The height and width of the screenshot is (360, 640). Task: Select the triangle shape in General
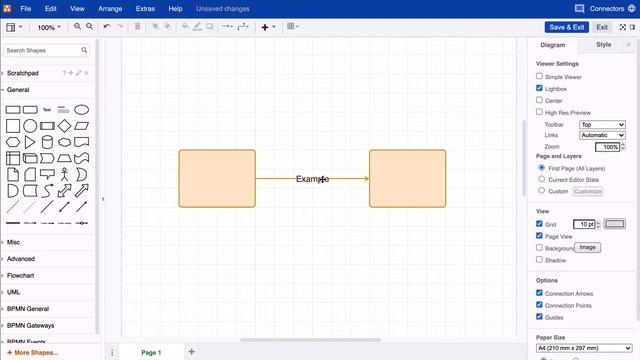[30, 142]
